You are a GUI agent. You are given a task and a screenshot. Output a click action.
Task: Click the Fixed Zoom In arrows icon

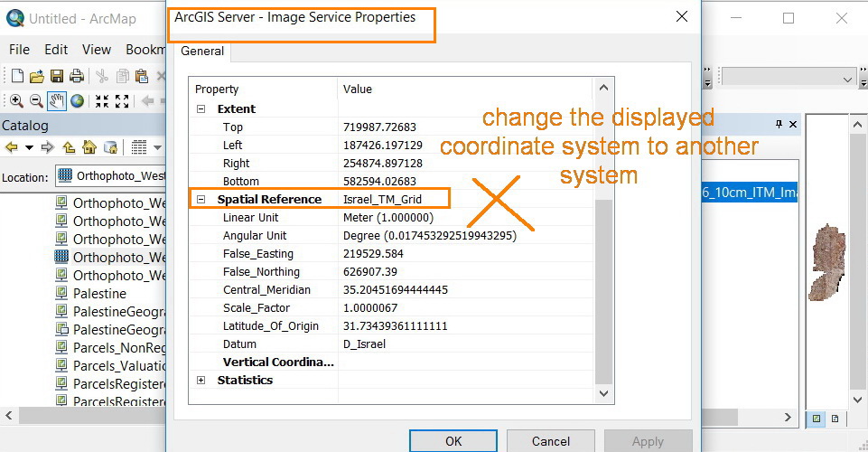[102, 101]
